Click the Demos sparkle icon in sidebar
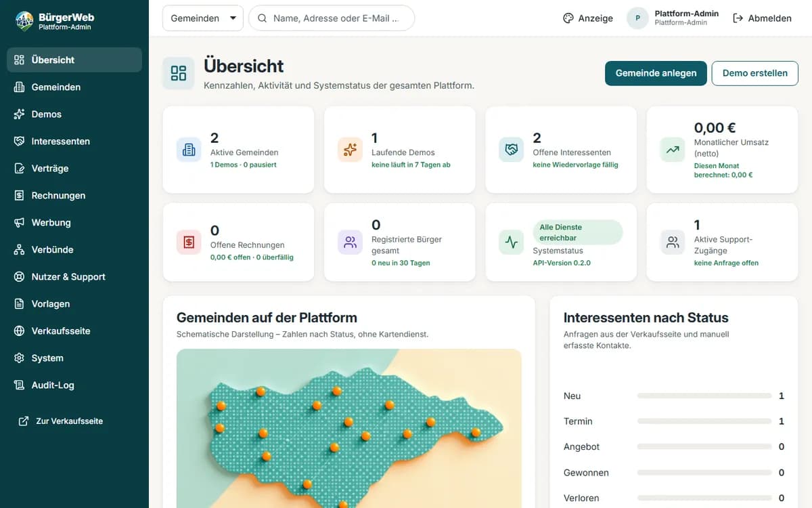Screen dimensions: 812x508 click(19, 114)
